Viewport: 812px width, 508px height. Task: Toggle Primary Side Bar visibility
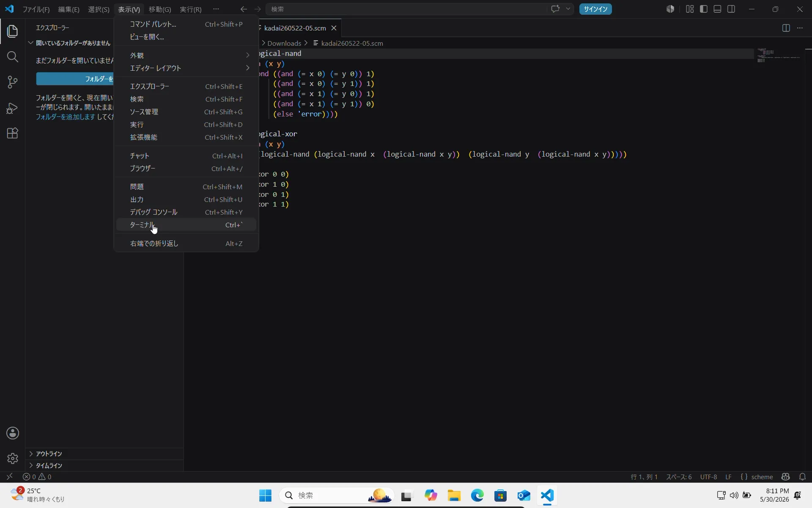coord(704,9)
